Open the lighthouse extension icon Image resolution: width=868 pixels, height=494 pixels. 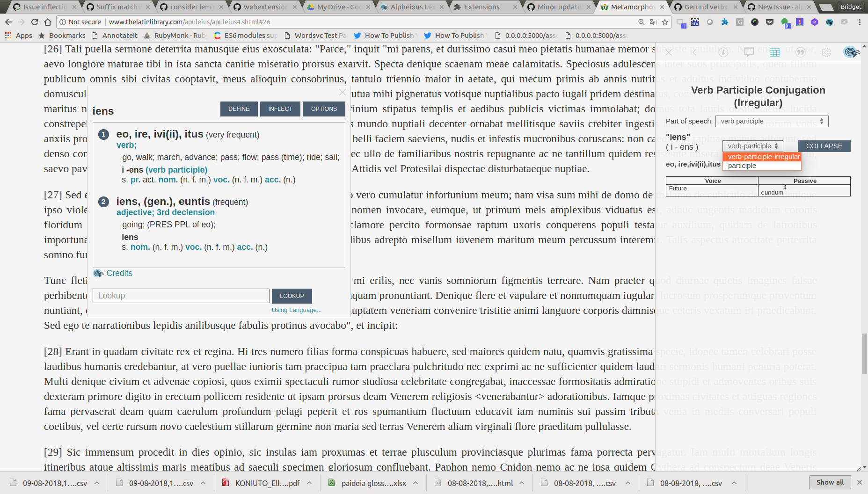tap(799, 22)
